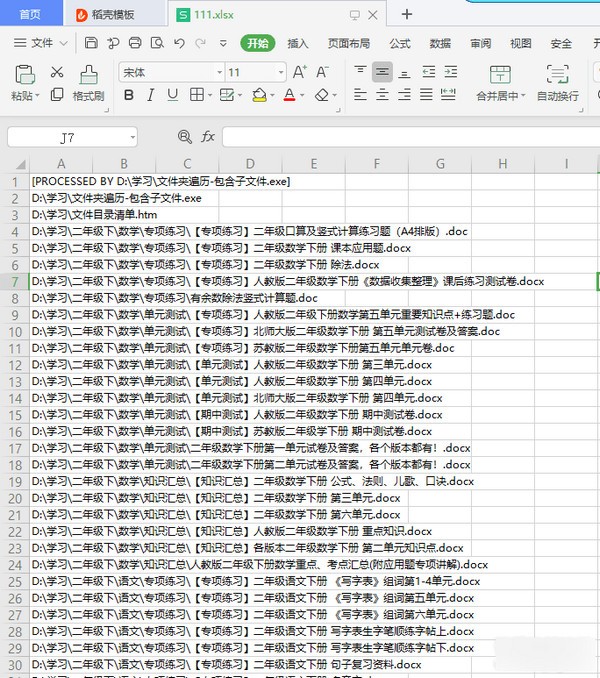Image resolution: width=600 pixels, height=678 pixels.
Task: Click the Copy icon
Action: [57, 94]
